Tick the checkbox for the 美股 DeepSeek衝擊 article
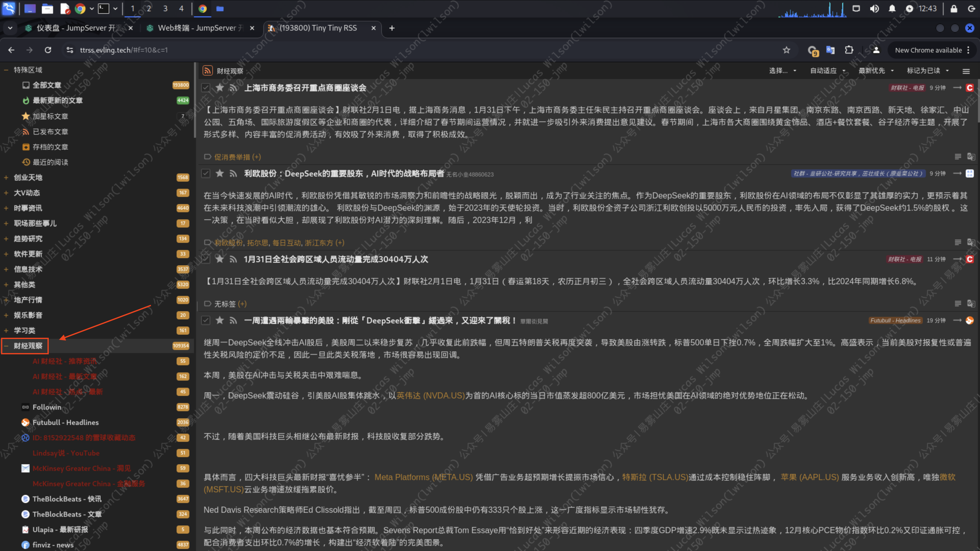 pyautogui.click(x=206, y=320)
